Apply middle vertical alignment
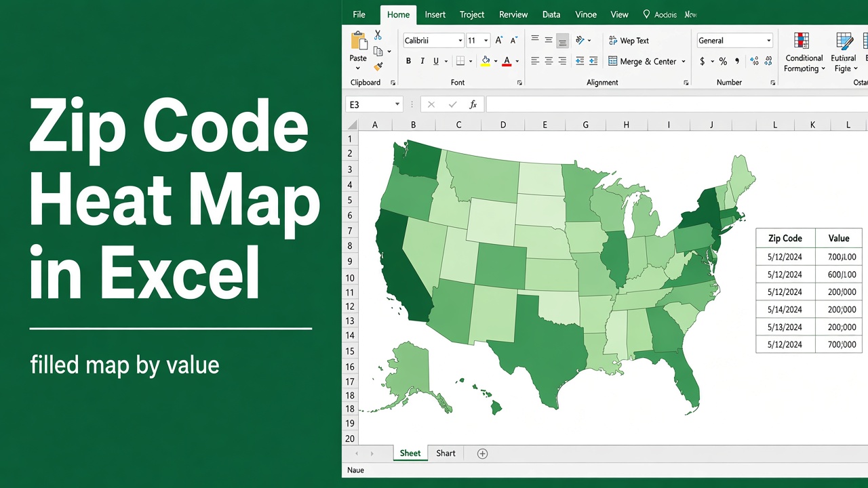Screen dimensions: 868x488 pyautogui.click(x=549, y=40)
